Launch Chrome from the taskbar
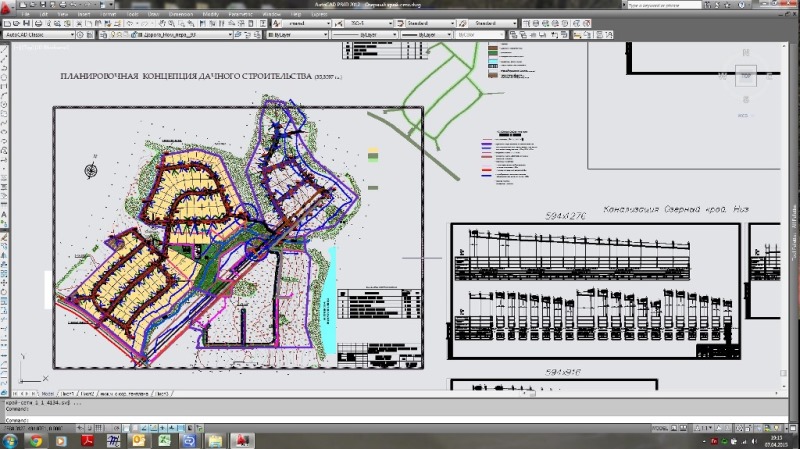Image resolution: width=800 pixels, height=449 pixels. 36,440
